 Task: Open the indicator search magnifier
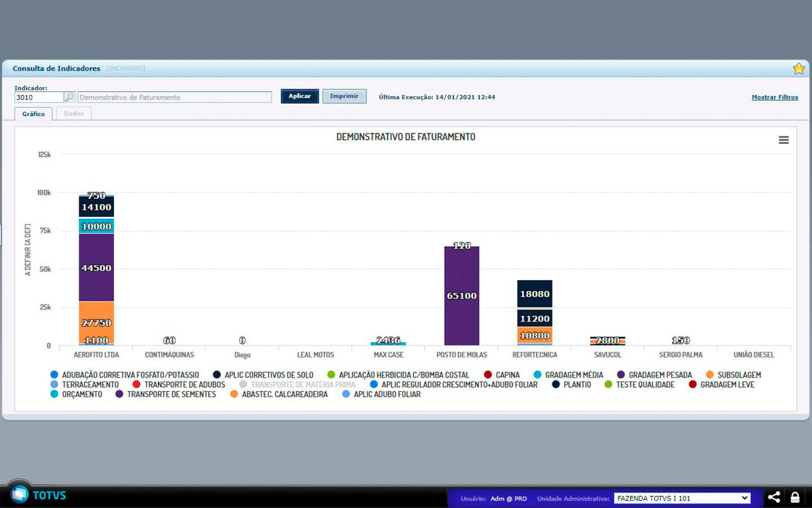(x=69, y=97)
